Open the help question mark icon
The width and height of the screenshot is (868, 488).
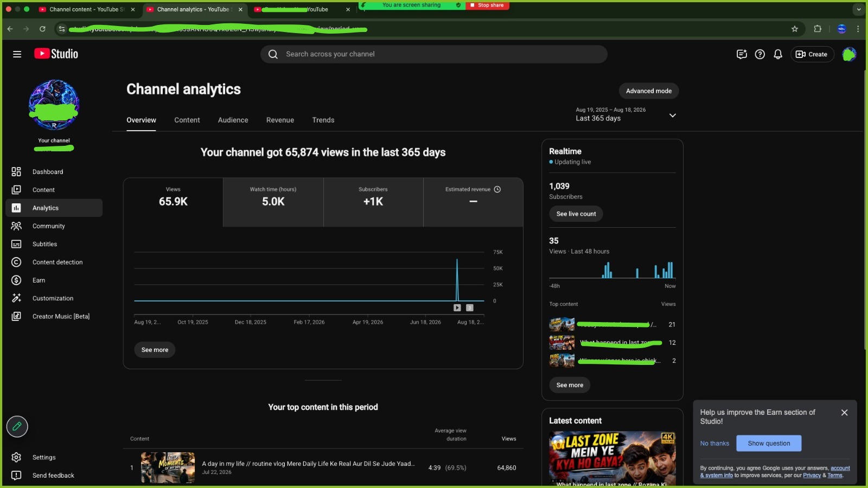coord(760,54)
